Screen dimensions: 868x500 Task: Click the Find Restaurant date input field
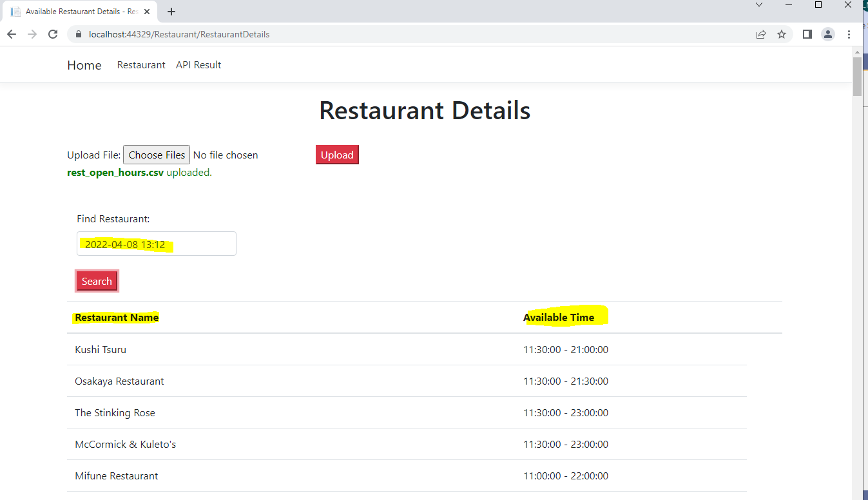point(157,244)
